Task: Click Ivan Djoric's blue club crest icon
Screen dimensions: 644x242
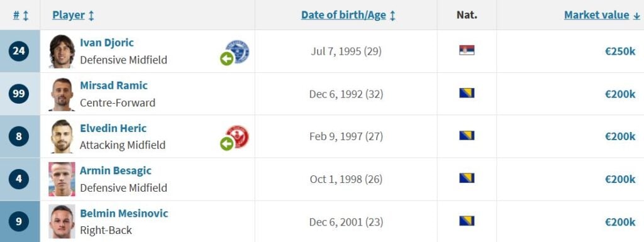Action: click(238, 52)
